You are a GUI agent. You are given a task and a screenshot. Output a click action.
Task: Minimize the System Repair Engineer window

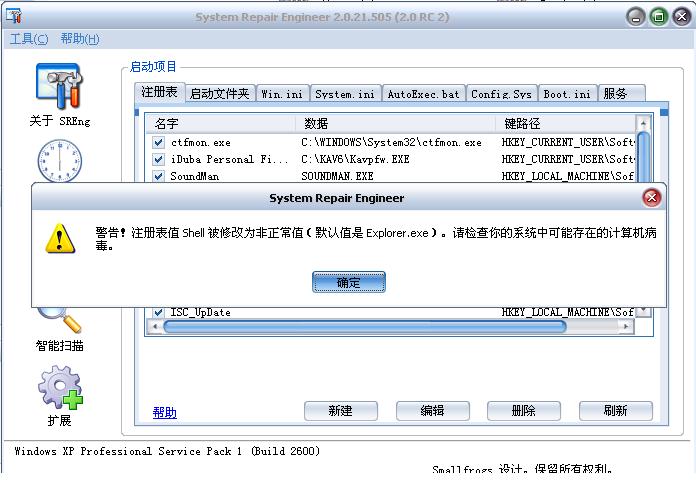(636, 17)
